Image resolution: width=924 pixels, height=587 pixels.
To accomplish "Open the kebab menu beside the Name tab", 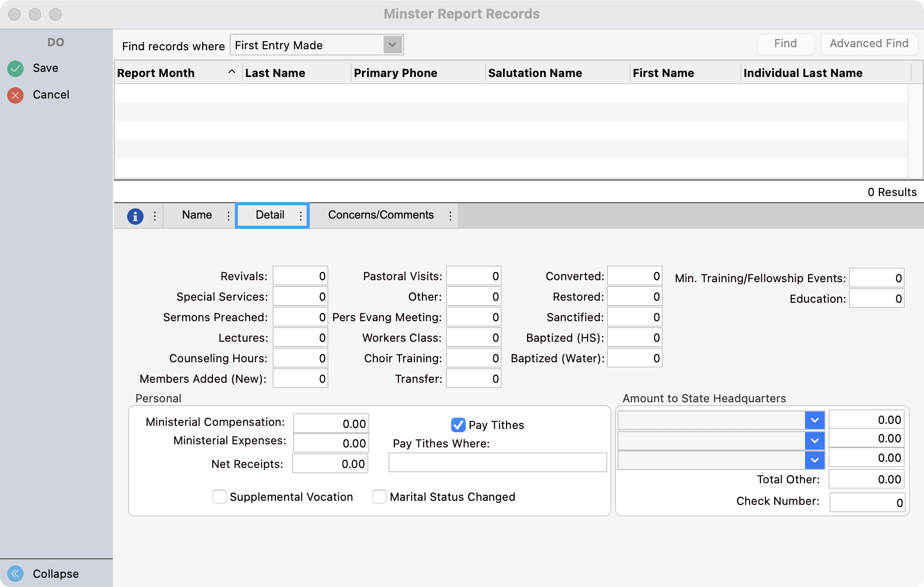I will [x=228, y=216].
